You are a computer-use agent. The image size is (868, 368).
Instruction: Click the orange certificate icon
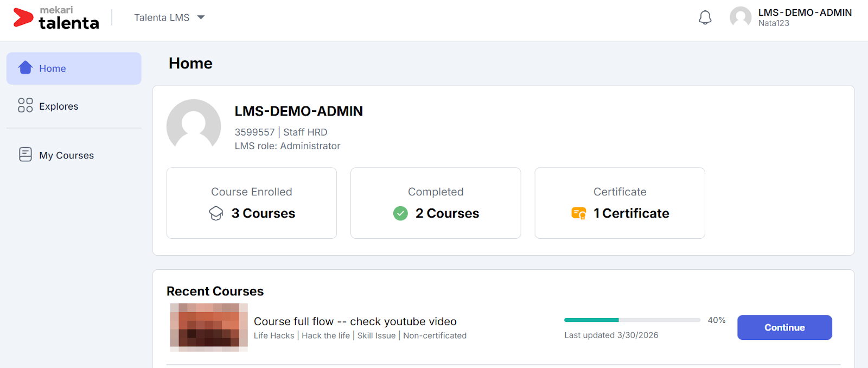click(578, 213)
